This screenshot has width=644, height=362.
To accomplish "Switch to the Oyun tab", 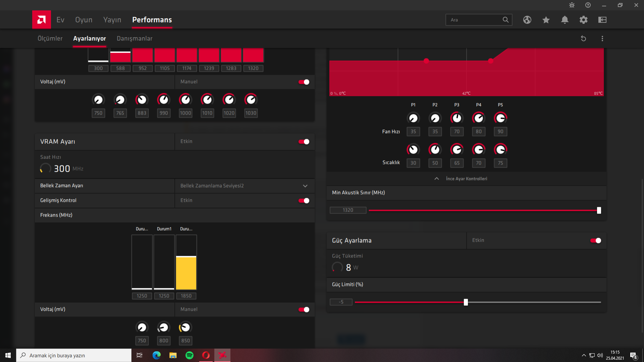I will coord(84,20).
